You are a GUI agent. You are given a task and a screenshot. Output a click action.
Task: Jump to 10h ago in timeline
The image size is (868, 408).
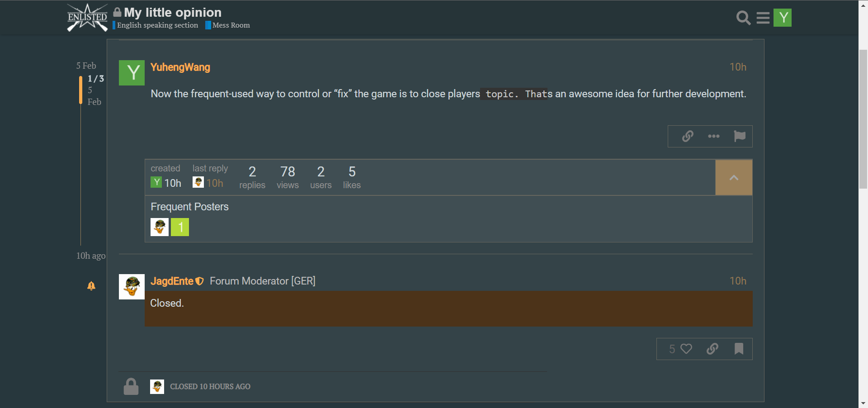(91, 256)
